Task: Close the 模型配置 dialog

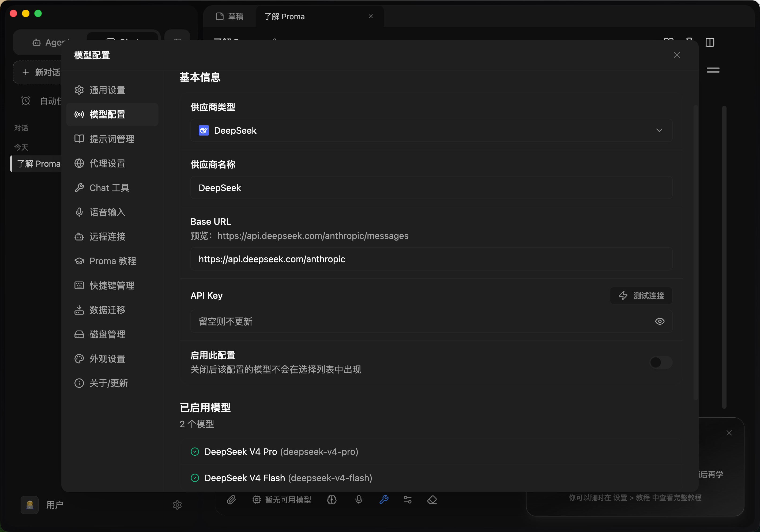Action: pyautogui.click(x=677, y=55)
